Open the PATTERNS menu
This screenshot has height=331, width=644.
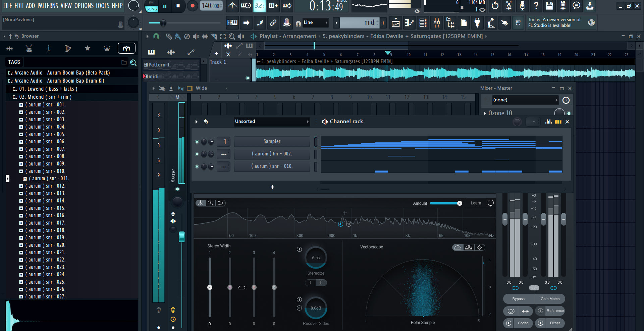click(48, 6)
